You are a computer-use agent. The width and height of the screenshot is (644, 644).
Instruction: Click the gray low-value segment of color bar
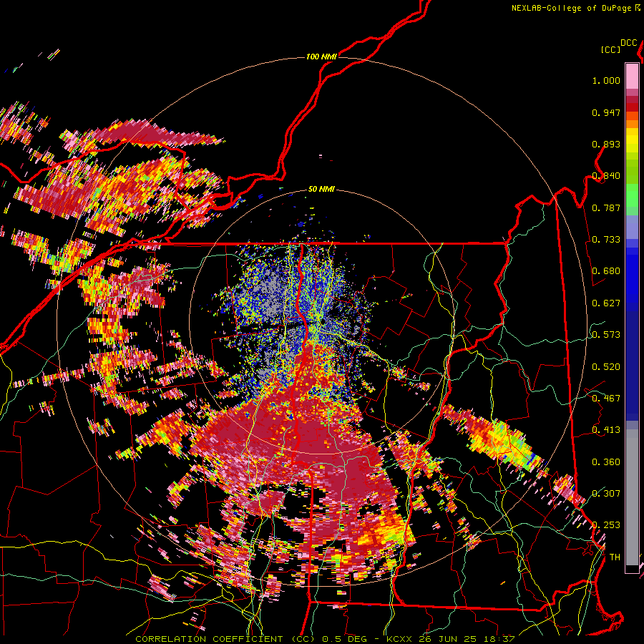pos(632,497)
